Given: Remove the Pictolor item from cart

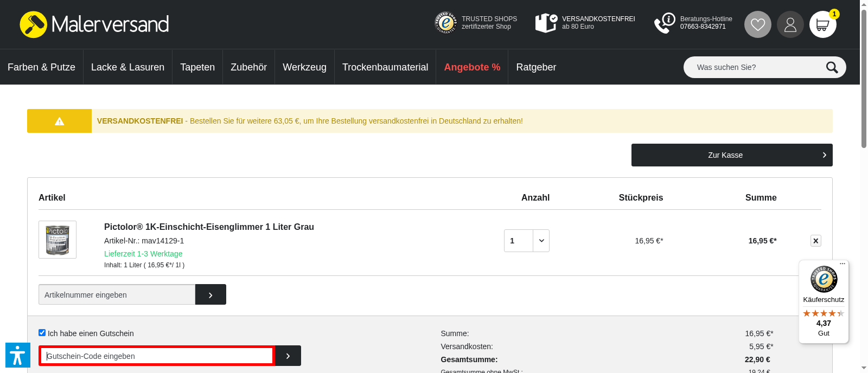Looking at the screenshot, I should [815, 241].
